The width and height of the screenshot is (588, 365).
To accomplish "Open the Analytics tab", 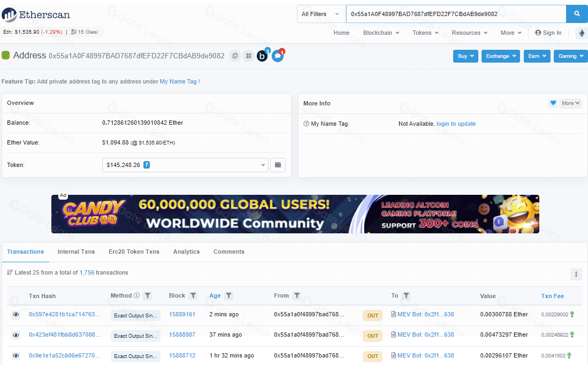I will click(186, 252).
